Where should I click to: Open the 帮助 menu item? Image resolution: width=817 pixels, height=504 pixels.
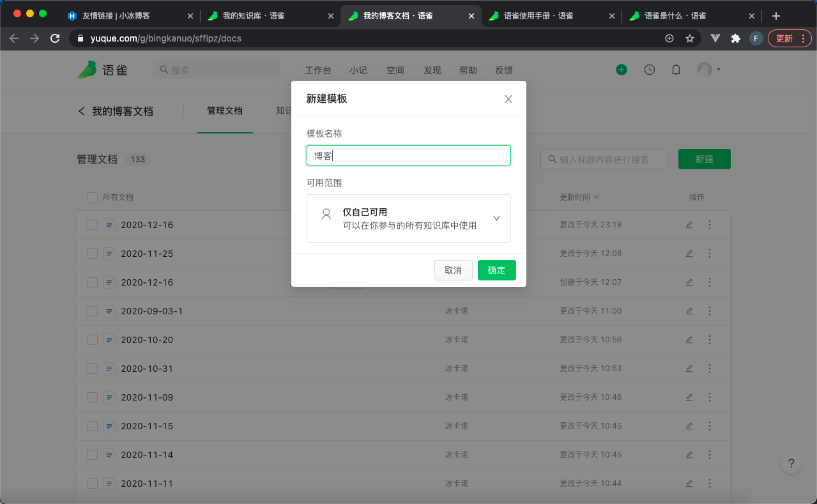[x=468, y=70]
